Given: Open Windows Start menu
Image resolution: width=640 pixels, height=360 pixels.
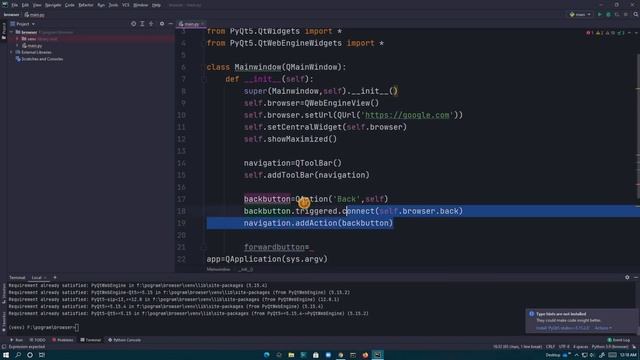Looking at the screenshot, I should [6, 355].
